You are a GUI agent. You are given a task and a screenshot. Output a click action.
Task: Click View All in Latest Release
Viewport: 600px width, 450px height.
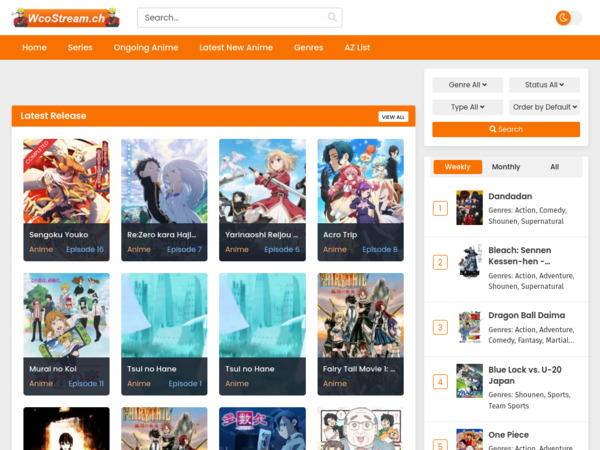click(393, 117)
